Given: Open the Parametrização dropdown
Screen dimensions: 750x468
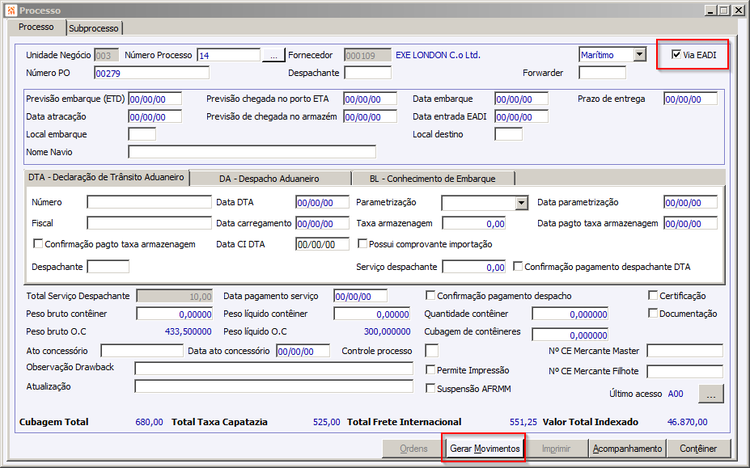Looking at the screenshot, I should 521,203.
